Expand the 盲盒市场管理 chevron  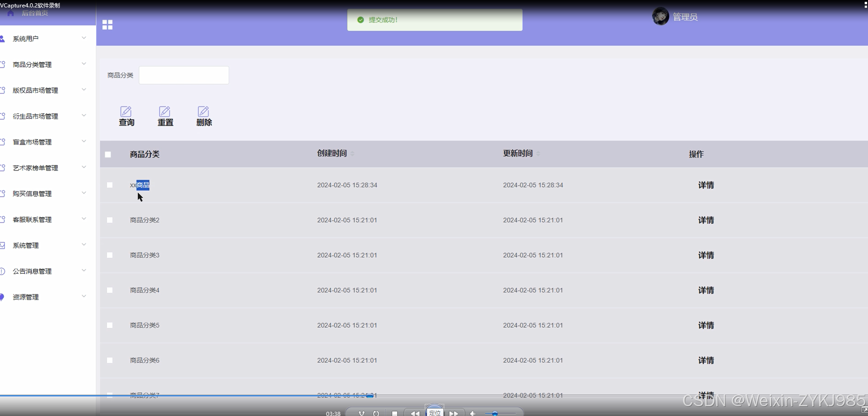(x=84, y=141)
